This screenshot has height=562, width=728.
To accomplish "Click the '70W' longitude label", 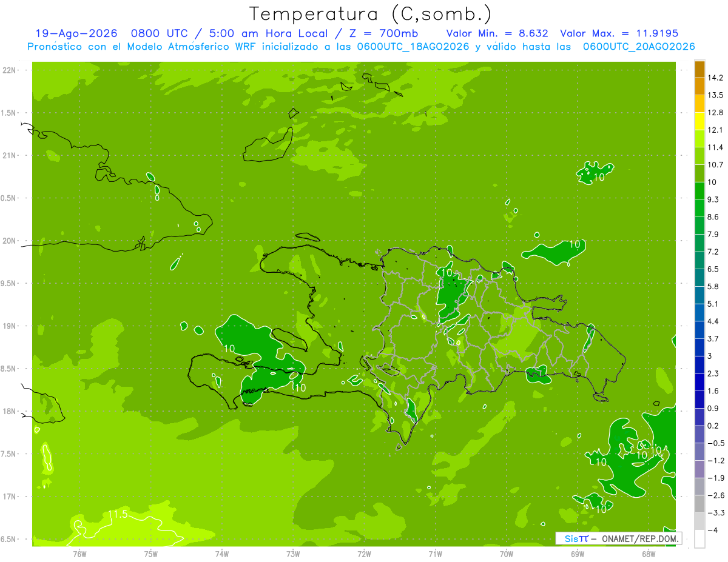I will (x=507, y=554).
